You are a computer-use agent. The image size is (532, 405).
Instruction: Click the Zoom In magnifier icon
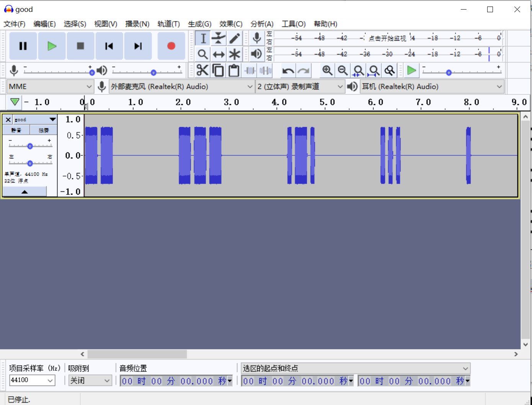coord(327,70)
